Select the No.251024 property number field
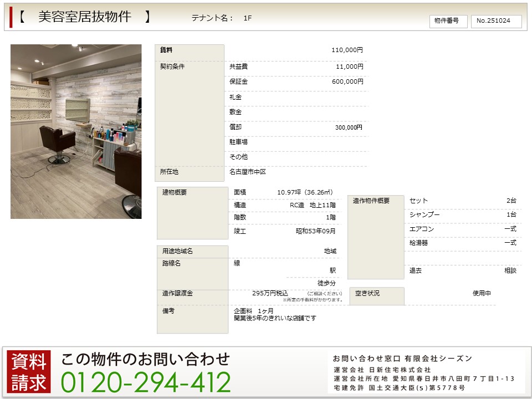 (x=496, y=21)
